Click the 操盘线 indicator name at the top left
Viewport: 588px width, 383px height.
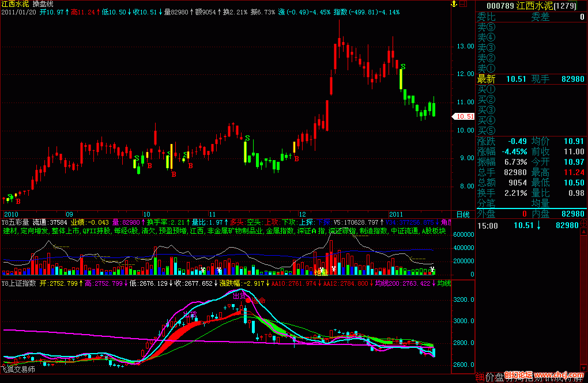pos(43,4)
